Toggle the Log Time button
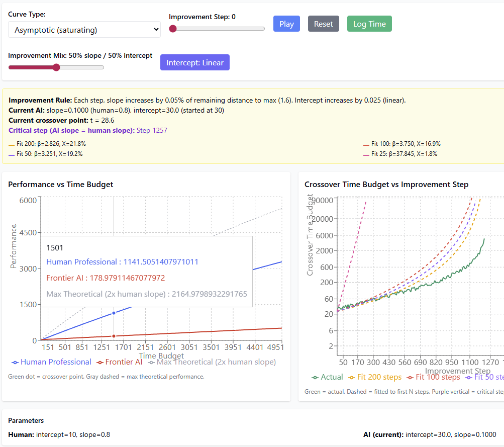The width and height of the screenshot is (504, 447). 369,24
